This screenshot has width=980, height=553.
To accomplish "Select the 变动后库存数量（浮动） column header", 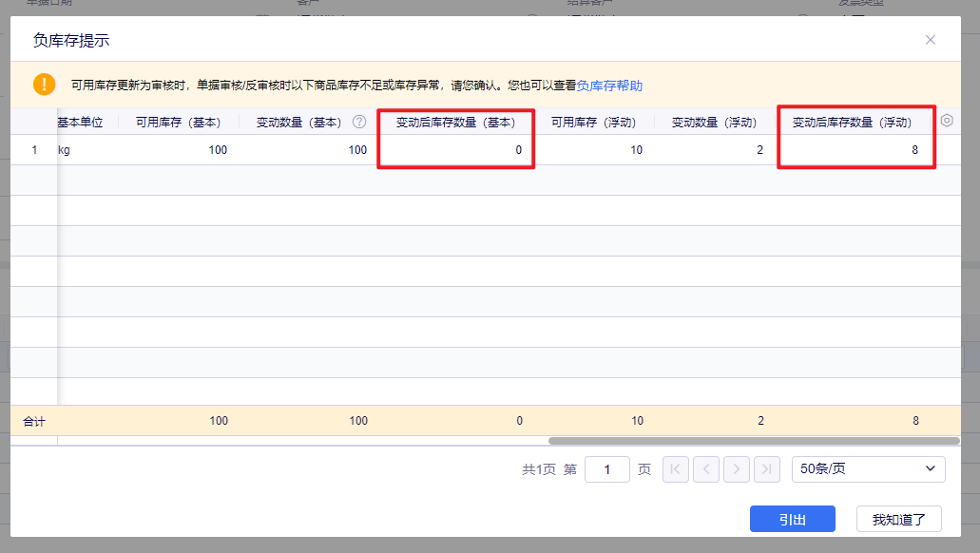I will (x=852, y=123).
